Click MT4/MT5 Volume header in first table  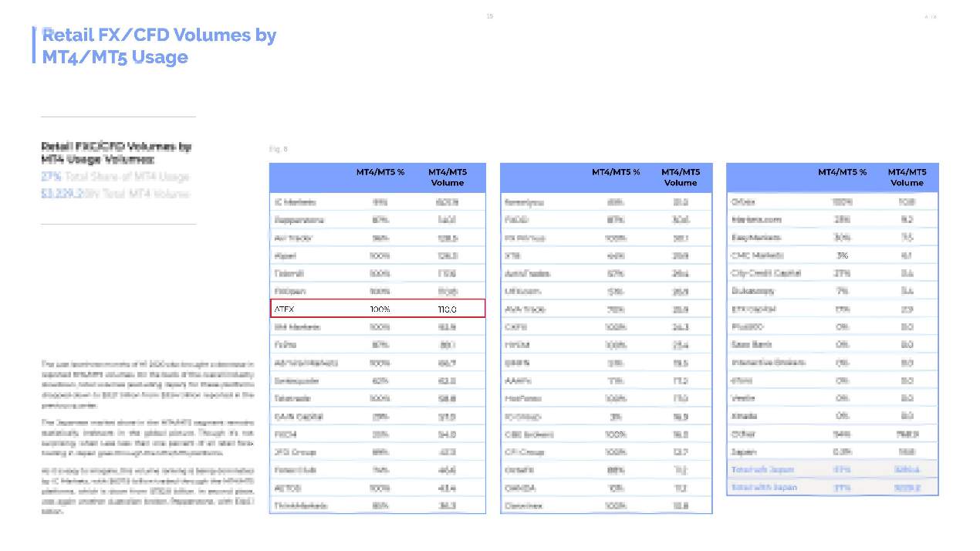(448, 177)
